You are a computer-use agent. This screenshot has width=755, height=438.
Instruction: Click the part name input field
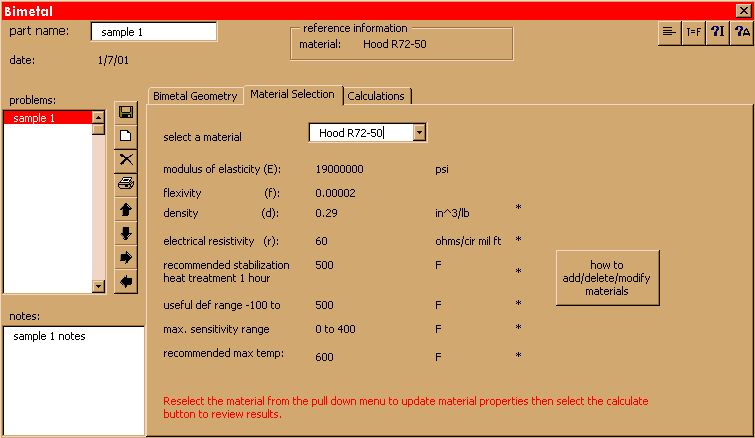click(x=153, y=32)
